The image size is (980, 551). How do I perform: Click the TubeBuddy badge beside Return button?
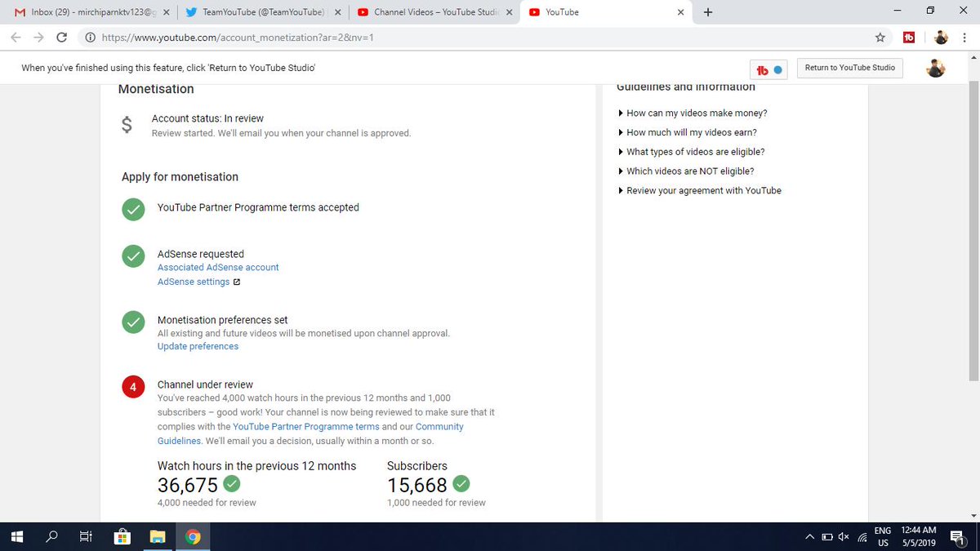point(769,69)
